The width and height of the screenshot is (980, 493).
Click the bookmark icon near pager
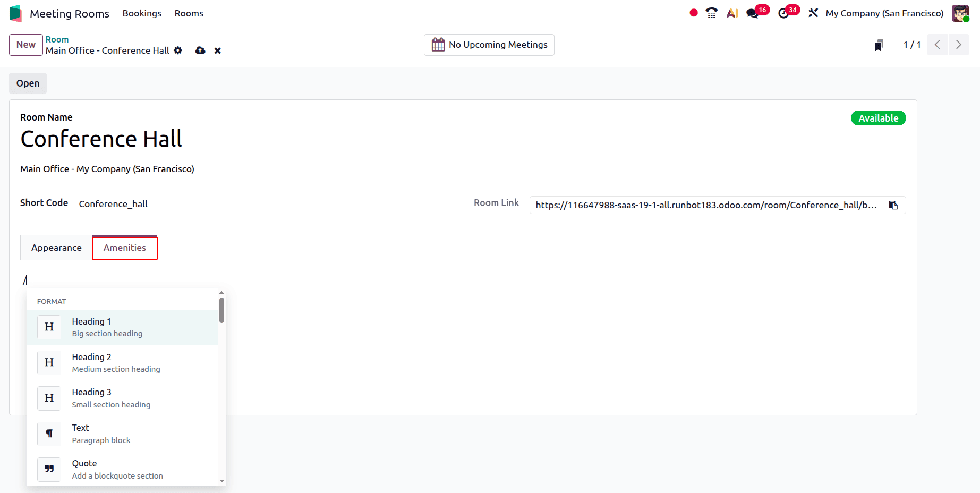click(879, 45)
